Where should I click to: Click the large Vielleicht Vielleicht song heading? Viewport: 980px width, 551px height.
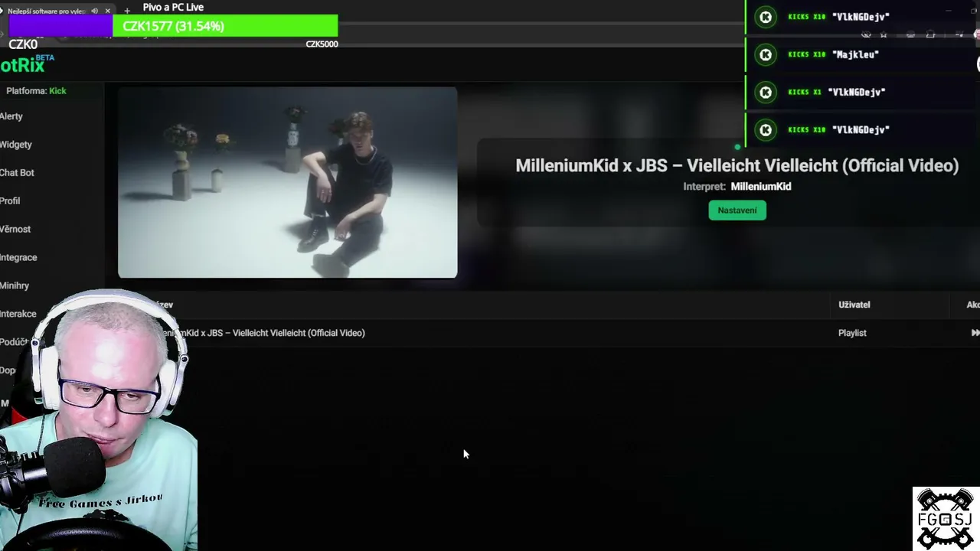(x=737, y=165)
